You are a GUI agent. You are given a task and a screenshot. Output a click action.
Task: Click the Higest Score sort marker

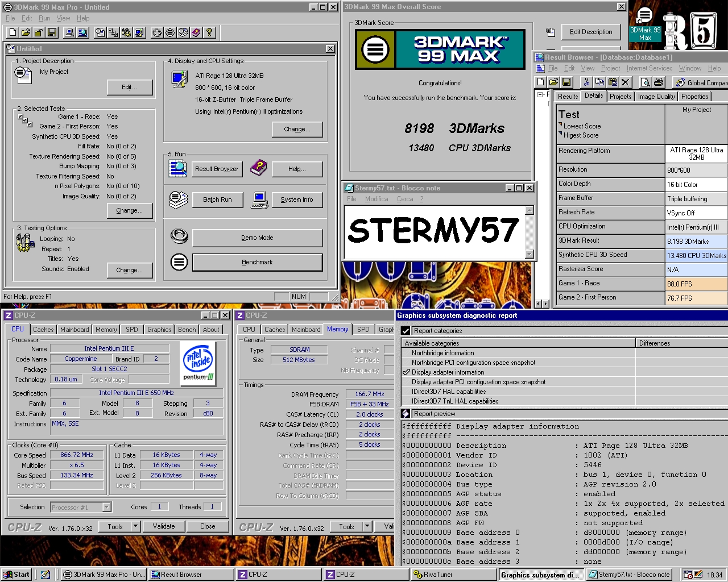point(561,134)
